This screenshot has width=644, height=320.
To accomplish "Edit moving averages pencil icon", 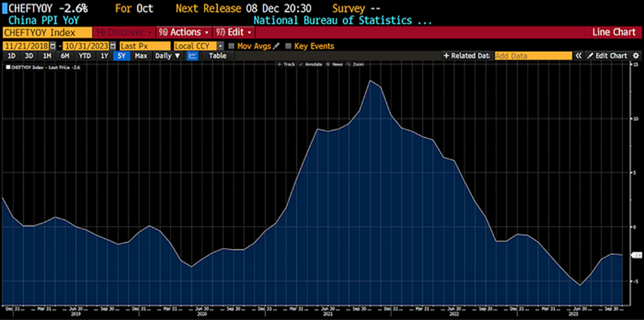I will point(276,46).
